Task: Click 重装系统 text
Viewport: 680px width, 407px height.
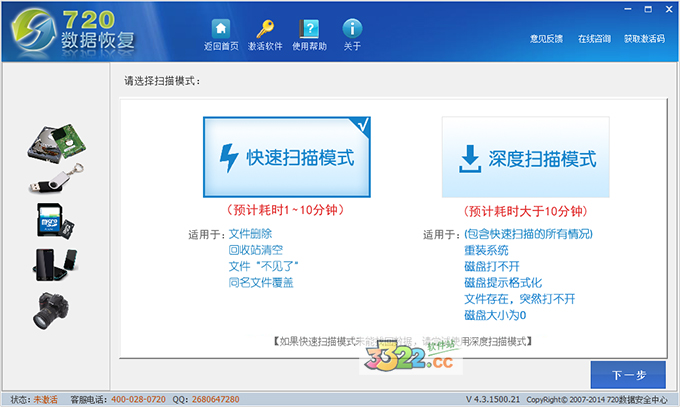Action: click(x=486, y=250)
